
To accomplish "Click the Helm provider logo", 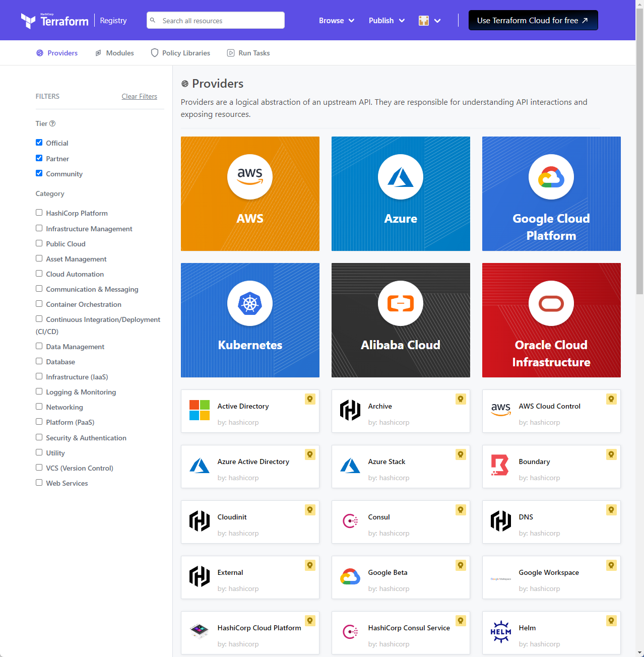I will pyautogui.click(x=500, y=632).
